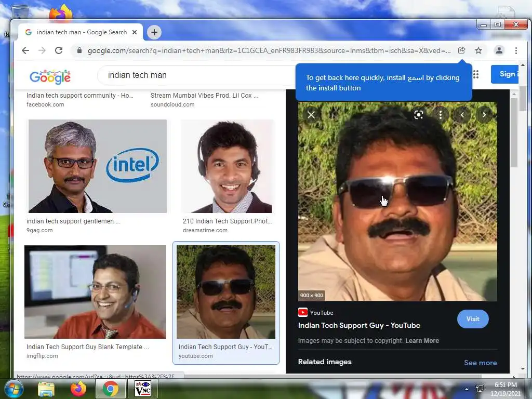The image size is (532, 399).
Task: Click 'See more' related images link
Action: point(481,363)
